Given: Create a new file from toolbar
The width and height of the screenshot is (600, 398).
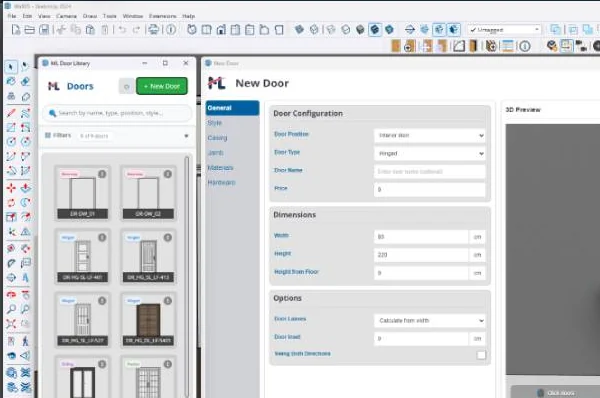Looking at the screenshot, I should [x=16, y=29].
